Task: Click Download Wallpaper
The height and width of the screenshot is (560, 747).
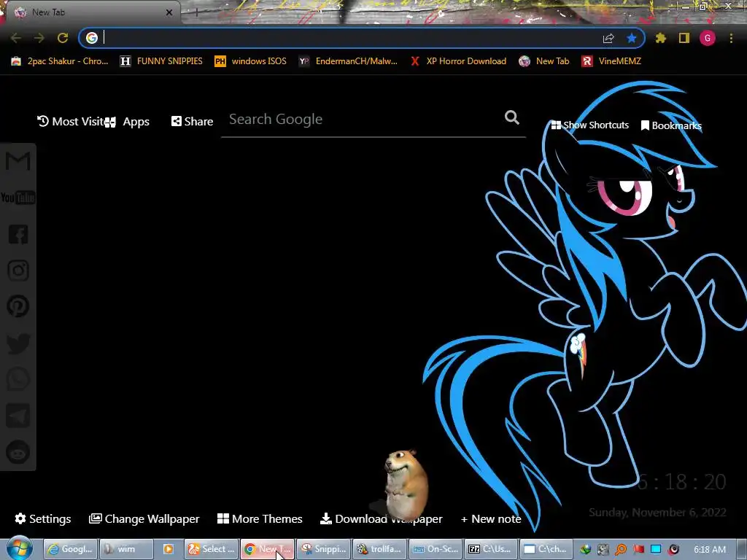Action: coord(381,518)
